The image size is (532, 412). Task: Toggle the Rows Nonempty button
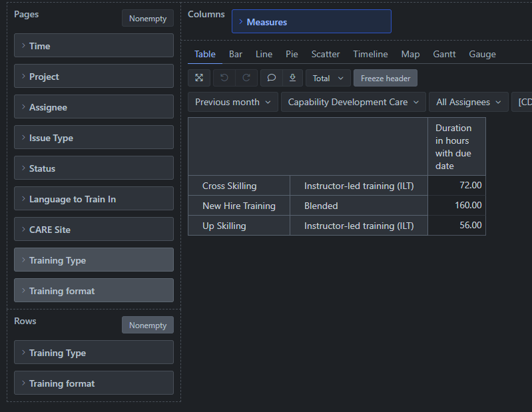tap(148, 325)
